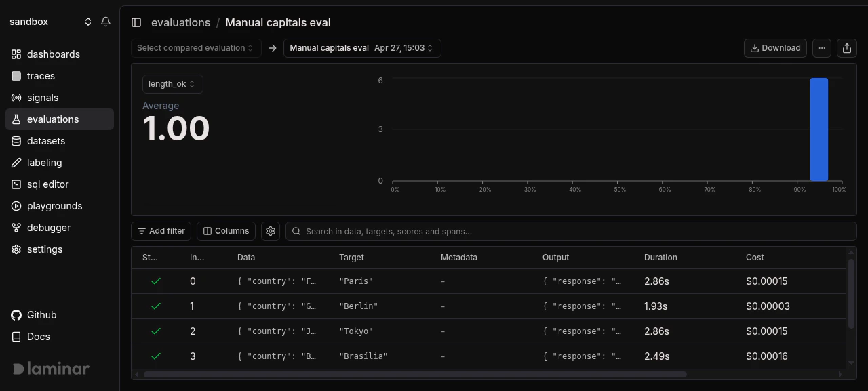Click the 2.49s duration cell

tap(657, 356)
